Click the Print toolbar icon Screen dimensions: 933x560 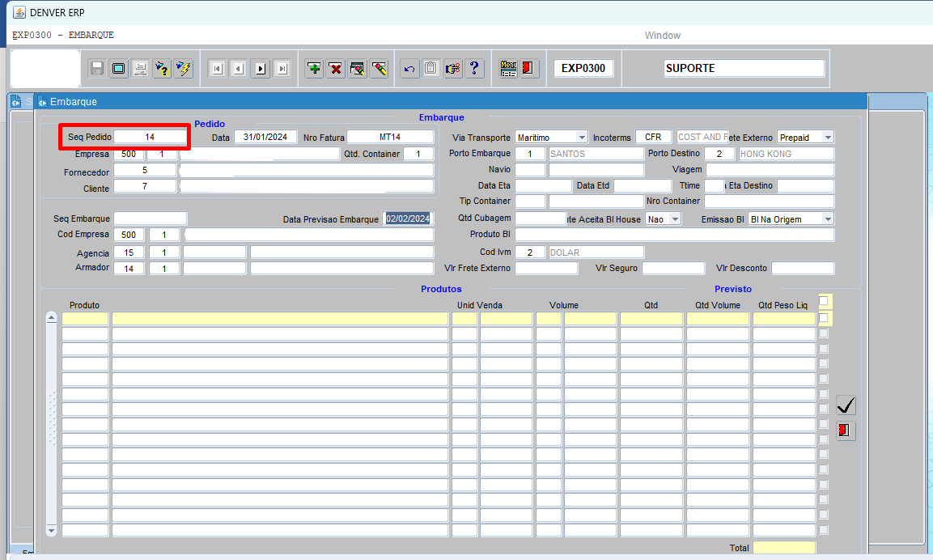pos(141,69)
